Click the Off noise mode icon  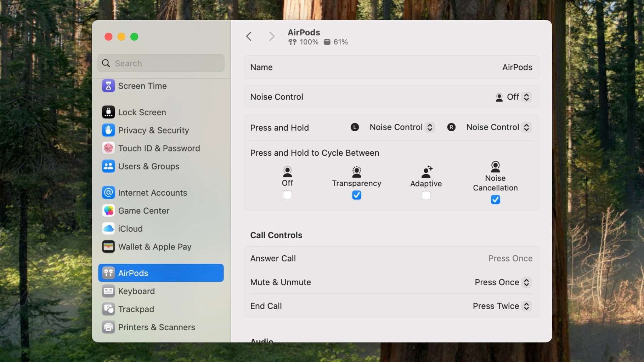pyautogui.click(x=287, y=171)
